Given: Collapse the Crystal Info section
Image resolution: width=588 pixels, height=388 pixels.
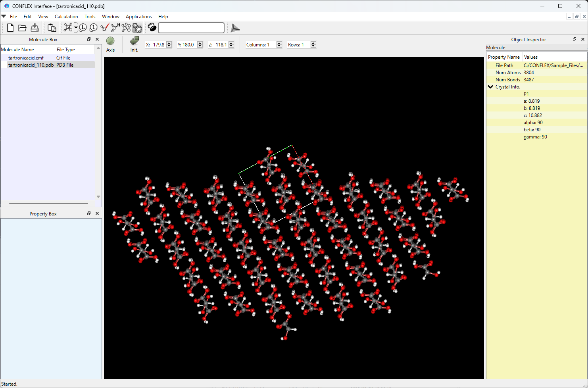Looking at the screenshot, I should (490, 86).
